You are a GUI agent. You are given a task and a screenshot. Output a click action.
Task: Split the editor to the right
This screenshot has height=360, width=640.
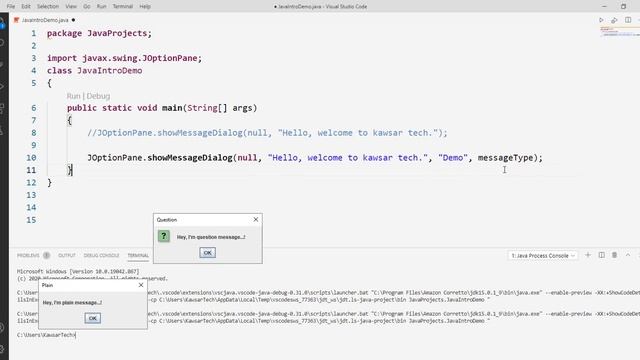628,20
